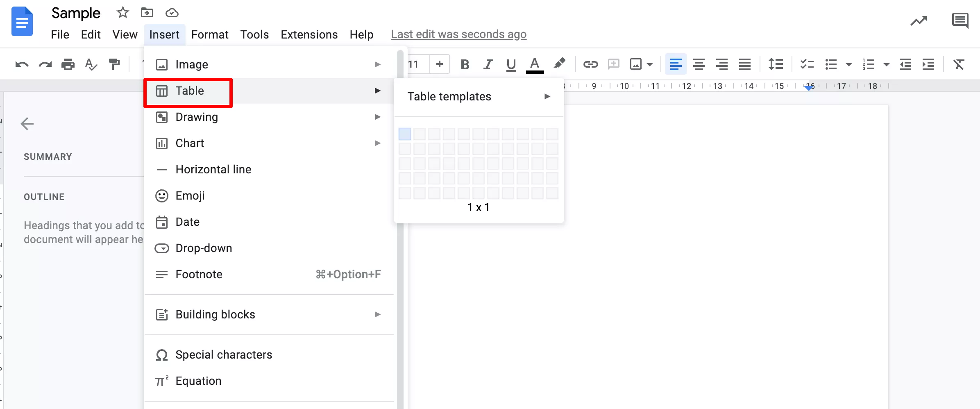Viewport: 980px width, 409px height.
Task: Star the Sample document
Action: click(122, 12)
